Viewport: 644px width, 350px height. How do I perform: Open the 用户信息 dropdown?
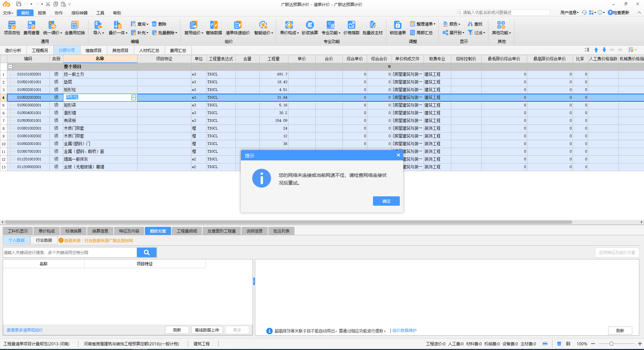click(x=570, y=12)
